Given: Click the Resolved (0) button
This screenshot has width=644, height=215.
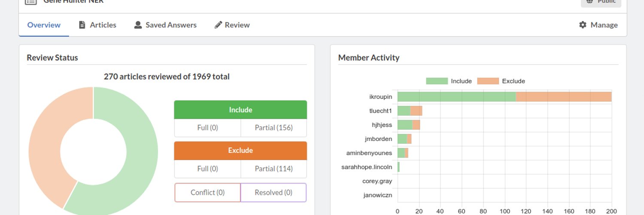Looking at the screenshot, I should pyautogui.click(x=273, y=193).
